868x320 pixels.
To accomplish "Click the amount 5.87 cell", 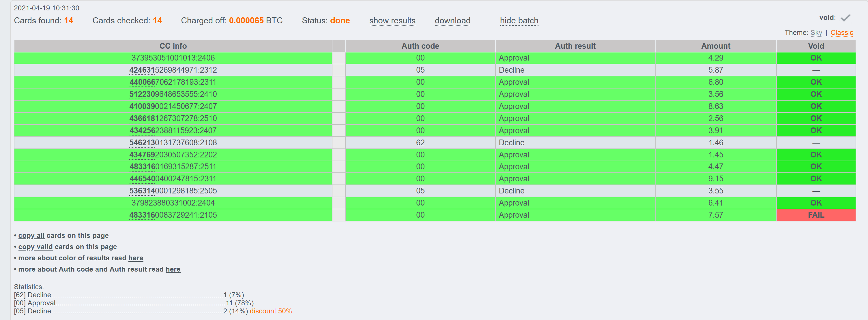I will pyautogui.click(x=716, y=70).
